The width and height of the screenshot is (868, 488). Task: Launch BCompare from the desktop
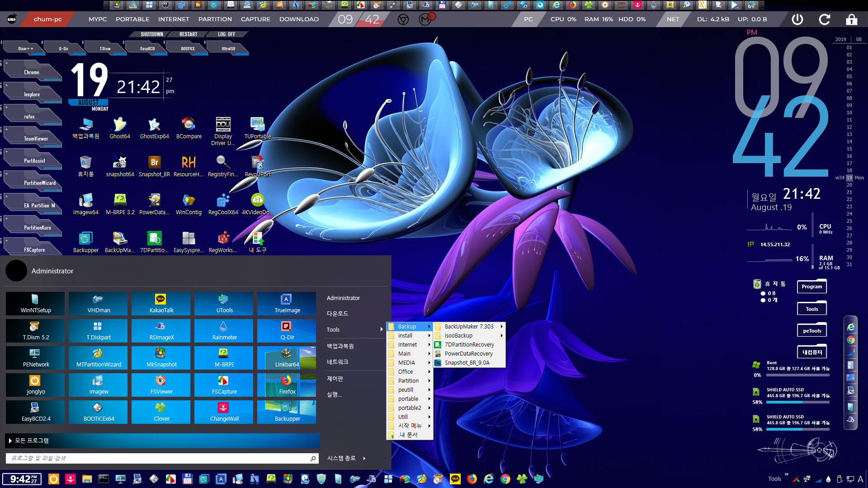pos(189,128)
